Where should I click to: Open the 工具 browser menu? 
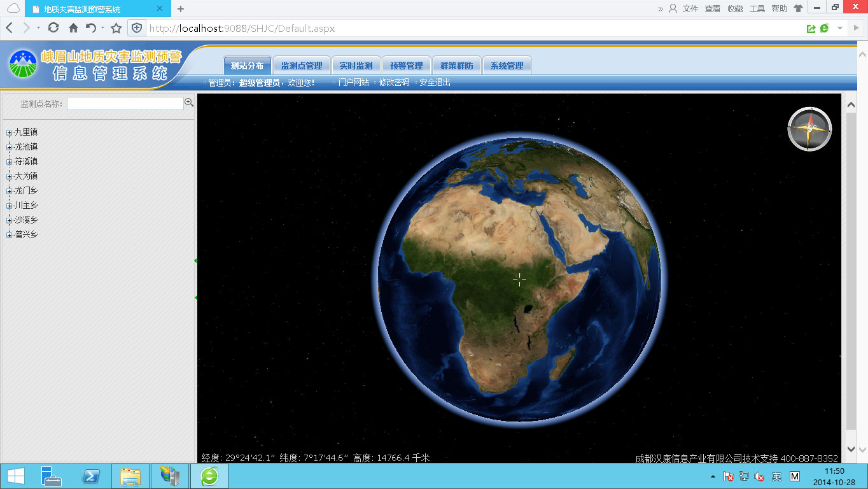point(757,9)
